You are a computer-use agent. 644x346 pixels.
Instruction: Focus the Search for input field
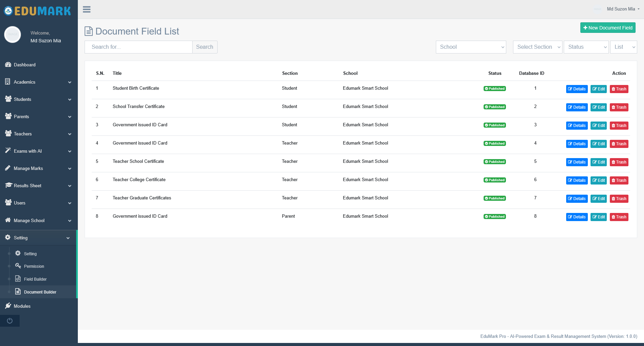[x=138, y=47]
